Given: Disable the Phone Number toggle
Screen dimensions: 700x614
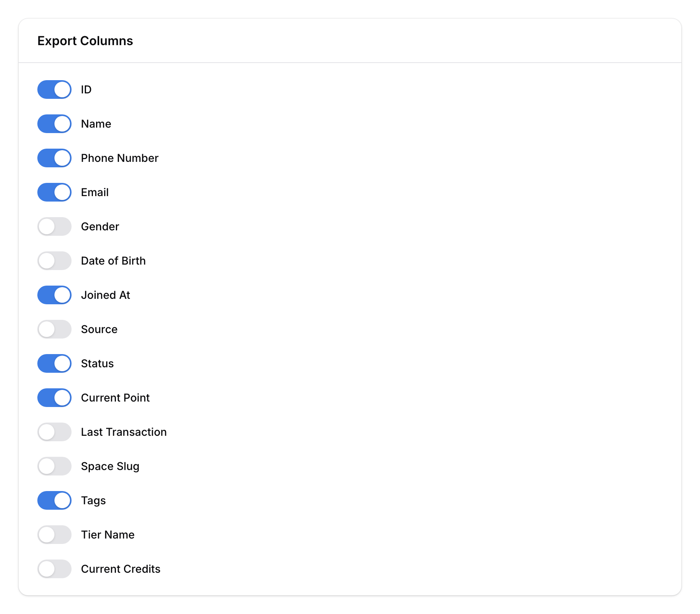Looking at the screenshot, I should point(54,158).
